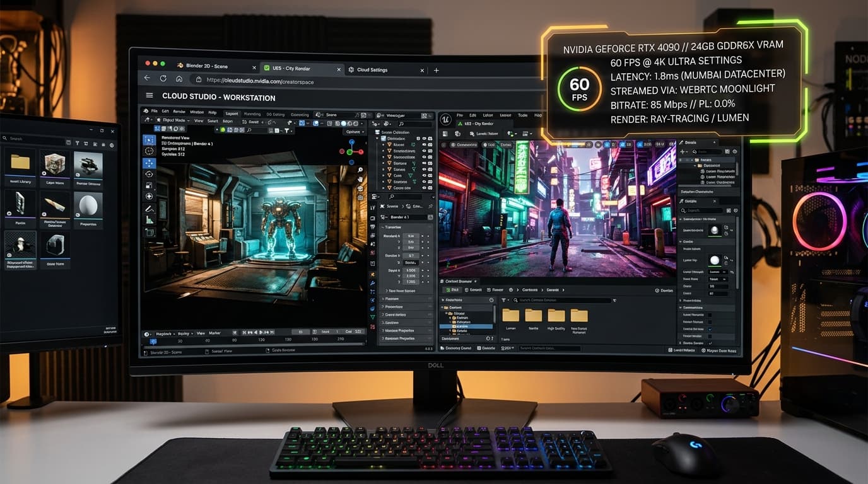Reload the browser page
The image size is (868, 484).
pos(163,78)
